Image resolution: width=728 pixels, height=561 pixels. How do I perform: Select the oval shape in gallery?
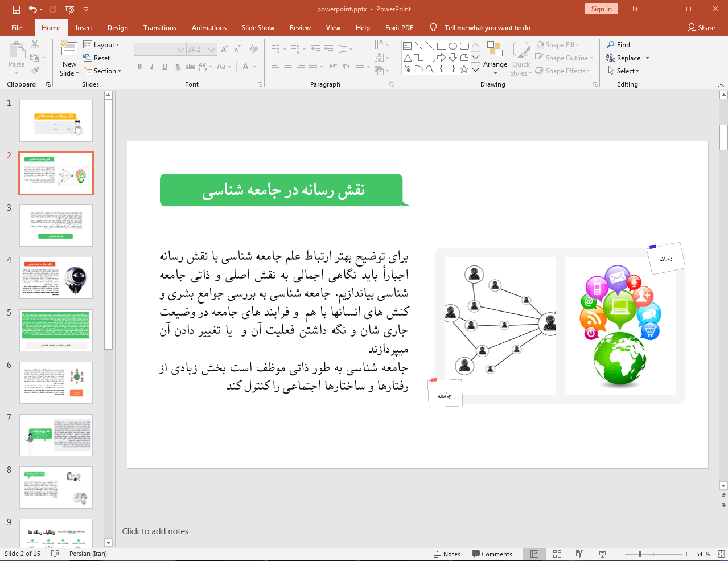pyautogui.click(x=453, y=46)
